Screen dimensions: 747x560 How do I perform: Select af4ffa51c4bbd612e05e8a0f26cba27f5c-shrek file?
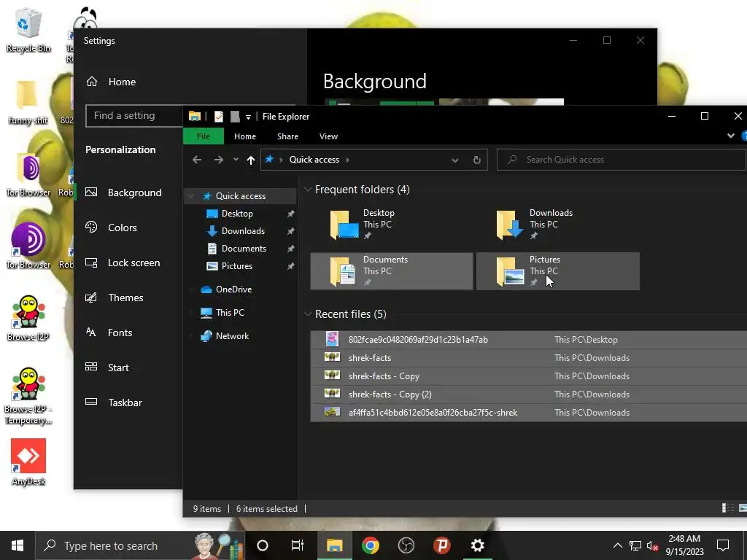(x=529, y=413)
